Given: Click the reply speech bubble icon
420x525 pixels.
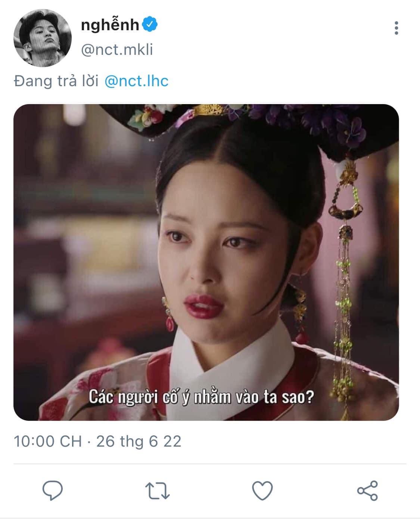Looking at the screenshot, I should [x=53, y=490].
